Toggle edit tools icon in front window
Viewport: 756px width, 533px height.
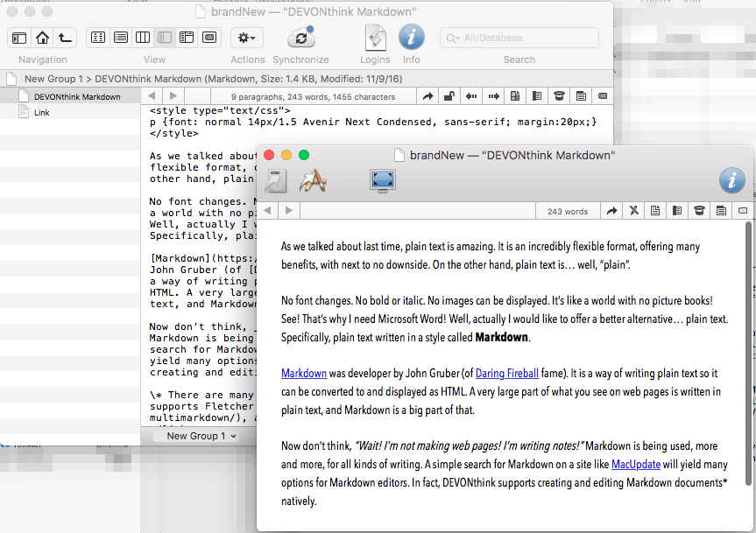click(634, 211)
